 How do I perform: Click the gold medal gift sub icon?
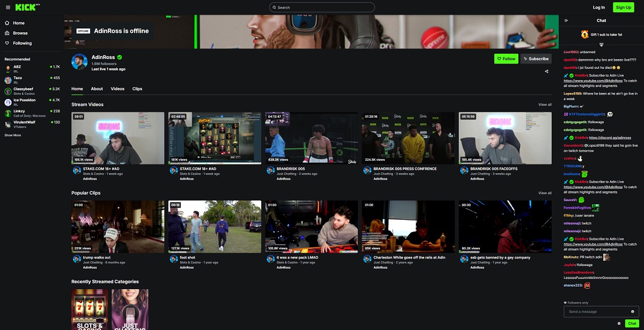[584, 34]
